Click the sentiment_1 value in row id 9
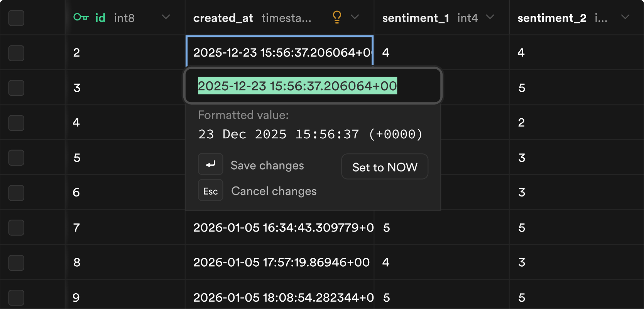Viewport: 644px width, 309px height. [x=387, y=297]
